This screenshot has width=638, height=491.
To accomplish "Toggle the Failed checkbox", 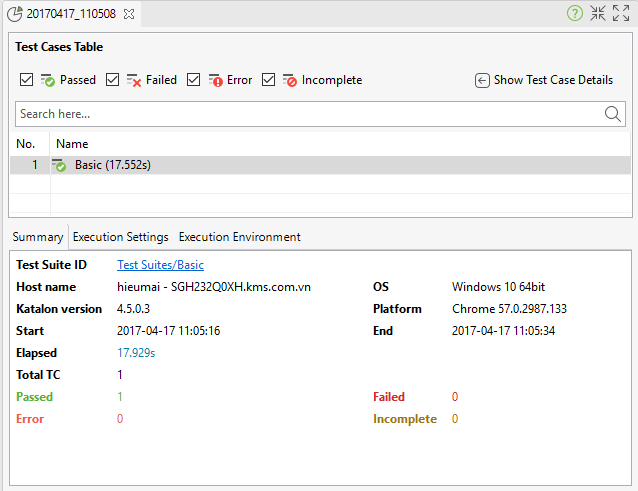I will [113, 80].
